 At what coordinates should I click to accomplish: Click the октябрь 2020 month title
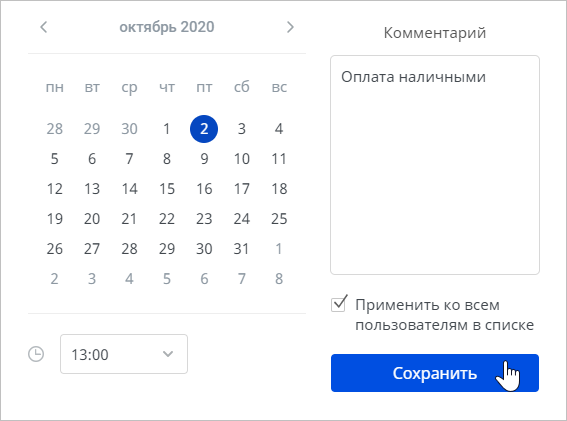coord(167,27)
